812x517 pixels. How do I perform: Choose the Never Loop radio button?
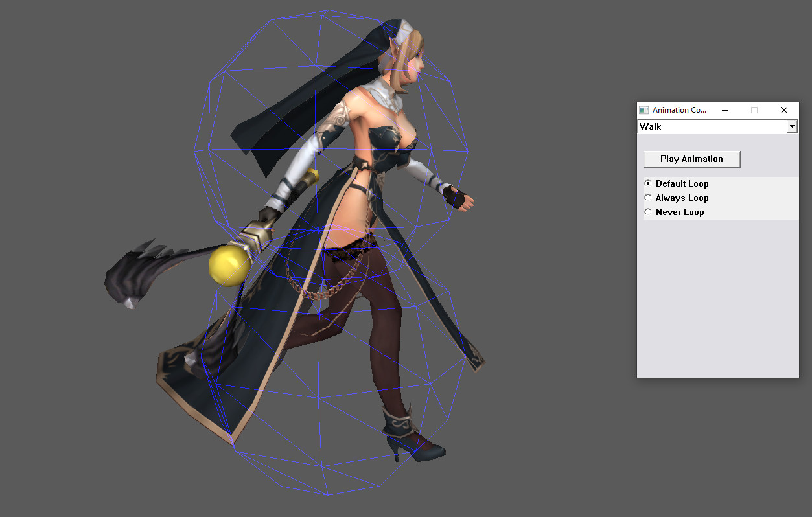[x=648, y=212]
